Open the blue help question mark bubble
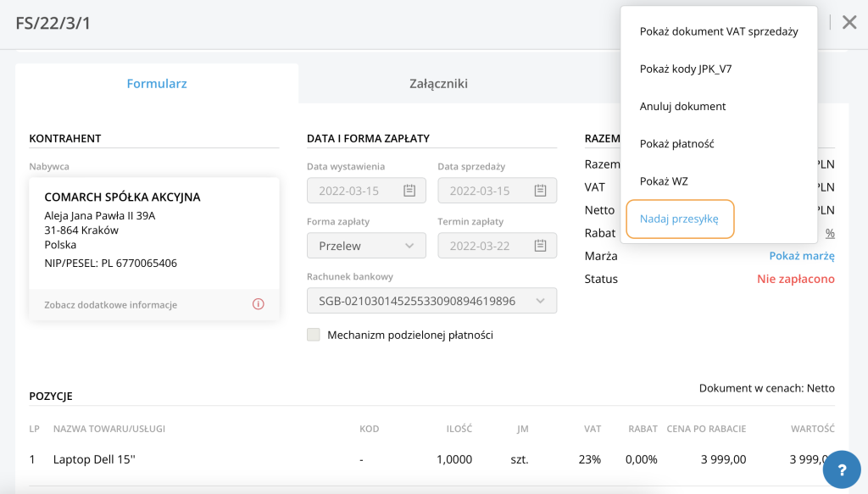Screen dimensions: 868x494 coord(842,469)
